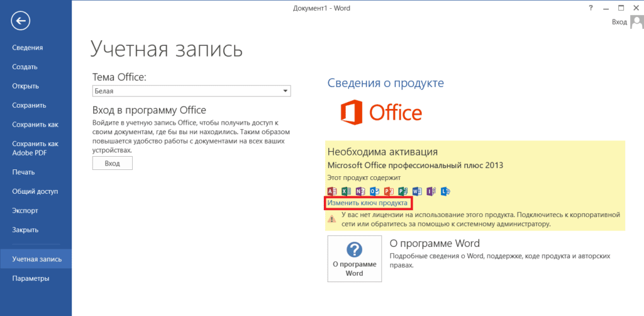Expand the Тема Office dropdown
The height and width of the screenshot is (316, 644).
(191, 91)
